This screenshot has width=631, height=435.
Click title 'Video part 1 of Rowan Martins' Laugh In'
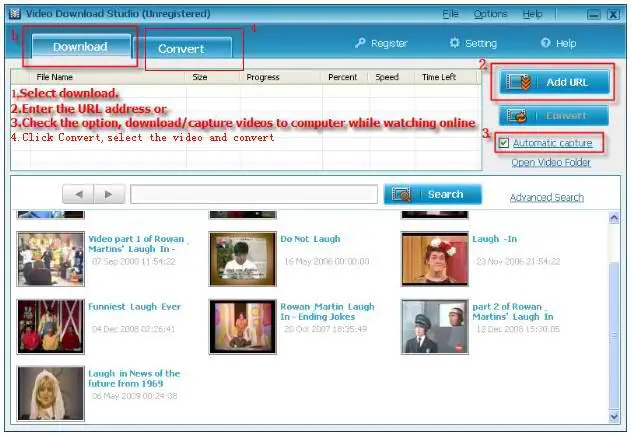pyautogui.click(x=136, y=244)
